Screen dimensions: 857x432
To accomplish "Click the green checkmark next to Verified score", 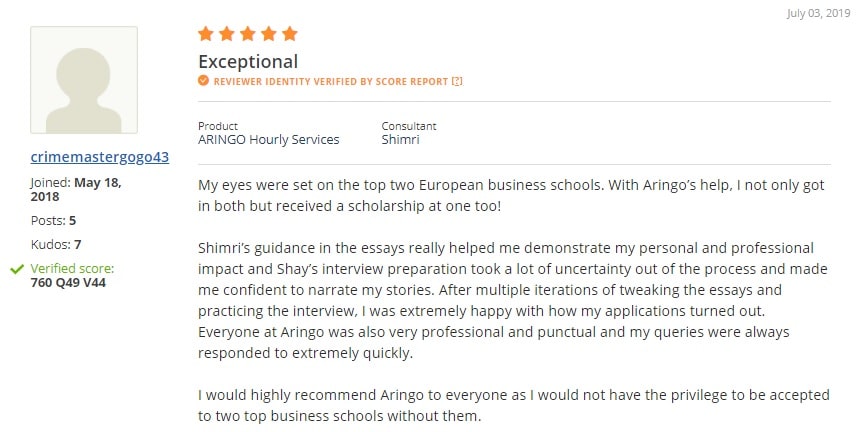I will click(x=17, y=269).
